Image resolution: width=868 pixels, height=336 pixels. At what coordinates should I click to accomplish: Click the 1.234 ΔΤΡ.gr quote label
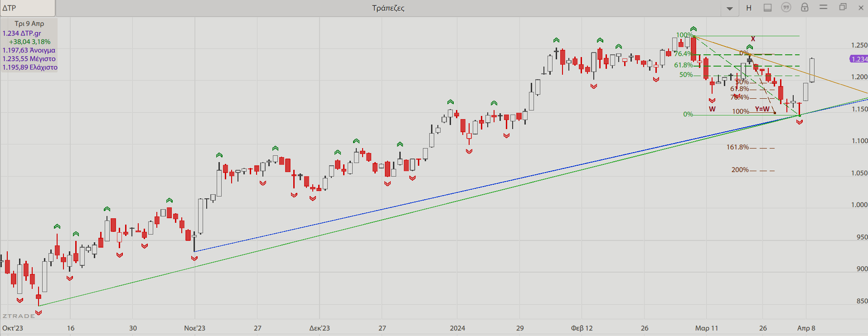point(22,33)
